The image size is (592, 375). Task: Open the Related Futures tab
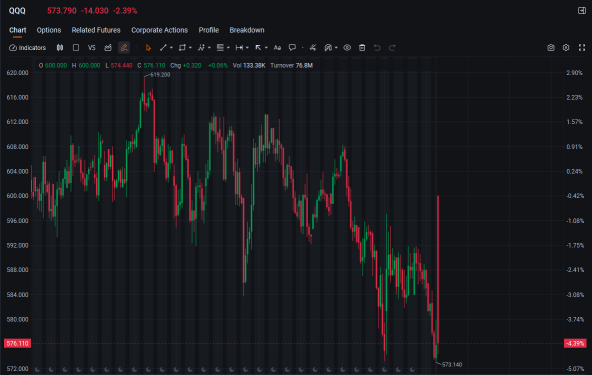click(x=96, y=30)
